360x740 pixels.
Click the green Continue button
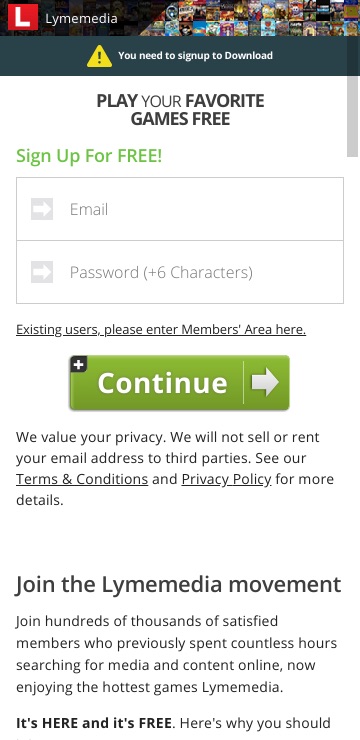click(179, 383)
